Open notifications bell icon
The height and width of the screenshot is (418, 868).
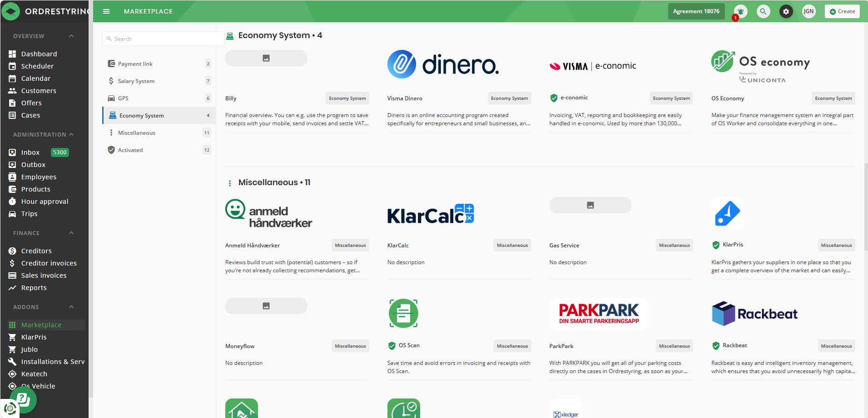tap(740, 11)
